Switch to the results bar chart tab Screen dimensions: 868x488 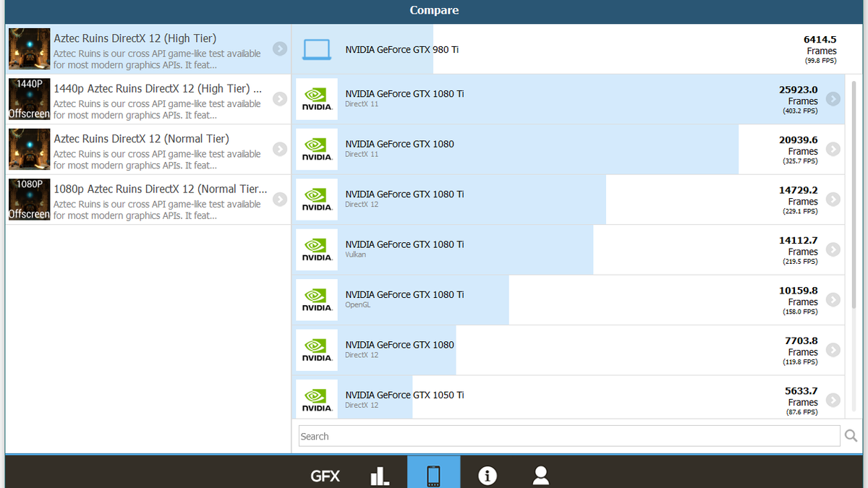click(380, 475)
